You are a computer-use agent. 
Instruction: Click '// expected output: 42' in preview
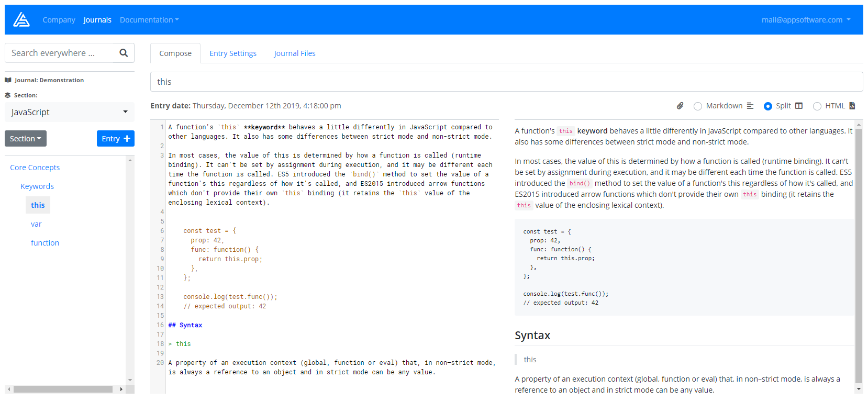click(x=561, y=303)
